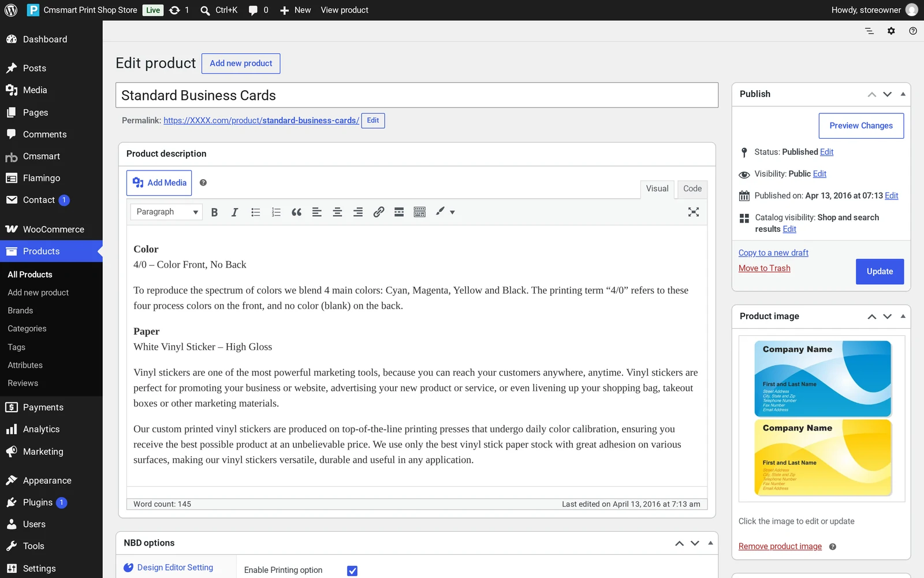Collapse the NBD options panel
The image size is (924, 578).
710,543
